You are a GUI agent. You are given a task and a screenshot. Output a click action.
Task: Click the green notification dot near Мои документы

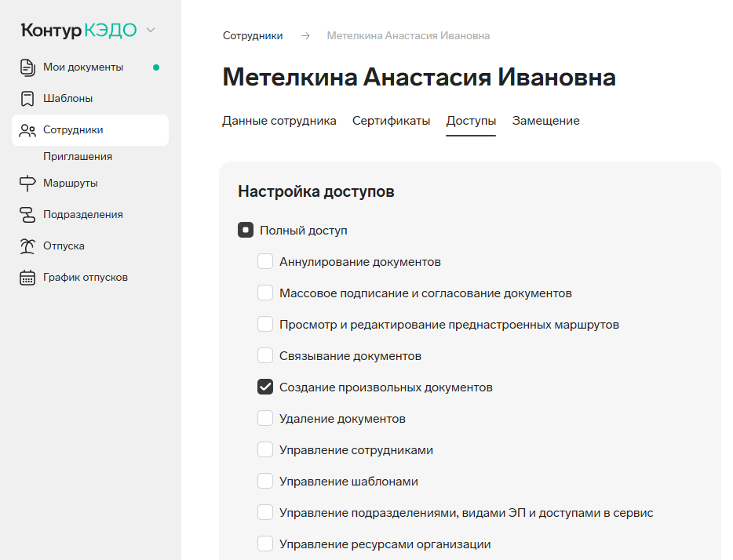(x=156, y=67)
